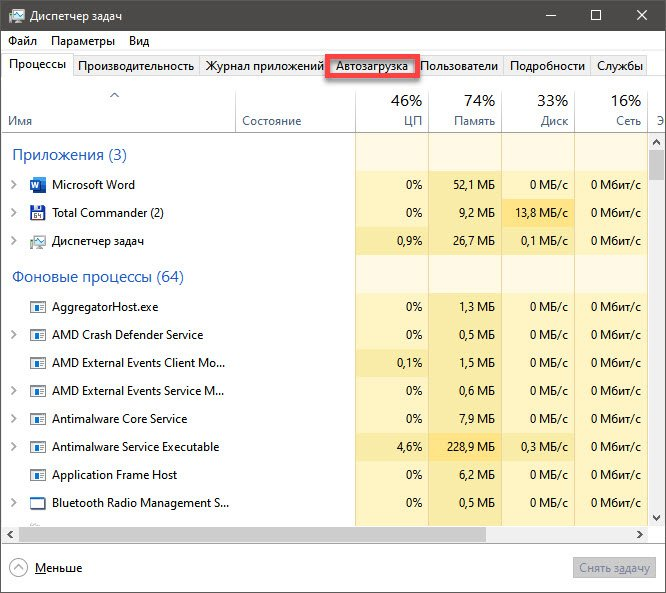Click the AMD External Events Client icon
This screenshot has width=666, height=593.
tap(37, 363)
